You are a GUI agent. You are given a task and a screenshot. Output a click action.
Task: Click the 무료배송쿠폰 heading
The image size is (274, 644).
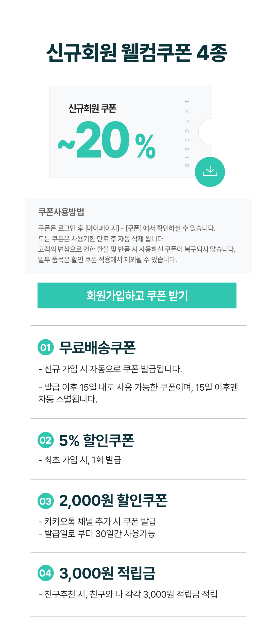tap(97, 347)
